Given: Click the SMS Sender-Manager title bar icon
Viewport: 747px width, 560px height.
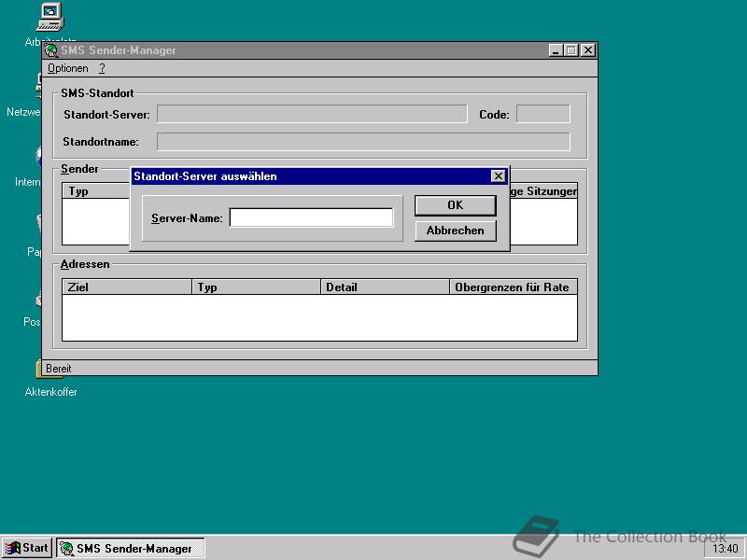Looking at the screenshot, I should 51,50.
